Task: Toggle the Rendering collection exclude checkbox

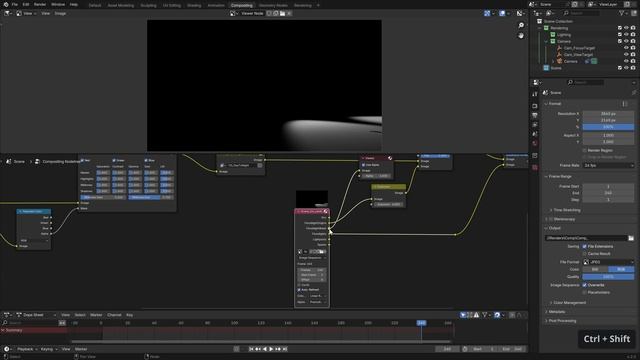Action: point(620,28)
